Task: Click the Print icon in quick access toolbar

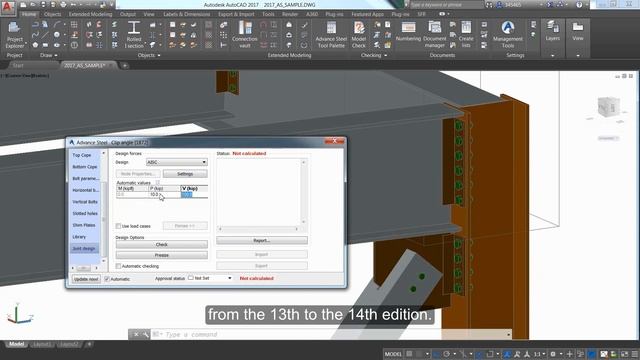Action: click(x=63, y=5)
